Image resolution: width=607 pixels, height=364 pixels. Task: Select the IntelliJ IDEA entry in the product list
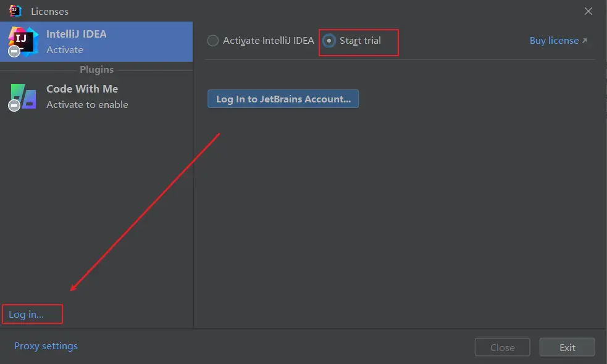pyautogui.click(x=96, y=41)
